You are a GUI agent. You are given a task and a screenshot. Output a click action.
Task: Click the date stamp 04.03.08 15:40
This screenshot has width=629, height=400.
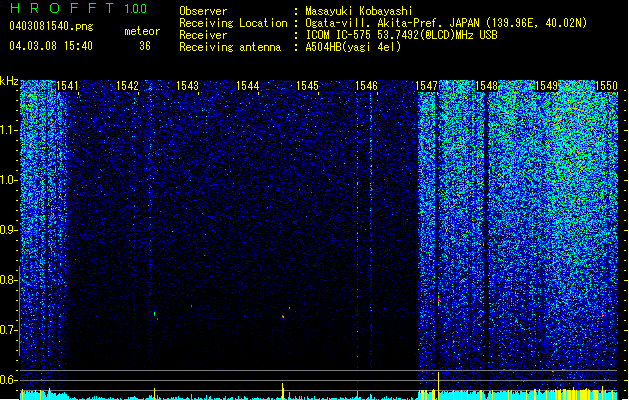(51, 46)
